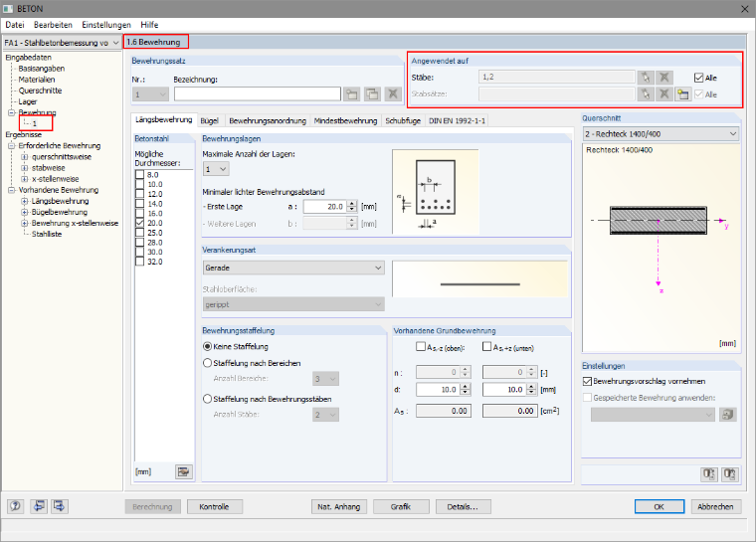Click the new reinforcement set icon next to Bezeichnung
Image resolution: width=756 pixels, height=542 pixels.
[352, 94]
